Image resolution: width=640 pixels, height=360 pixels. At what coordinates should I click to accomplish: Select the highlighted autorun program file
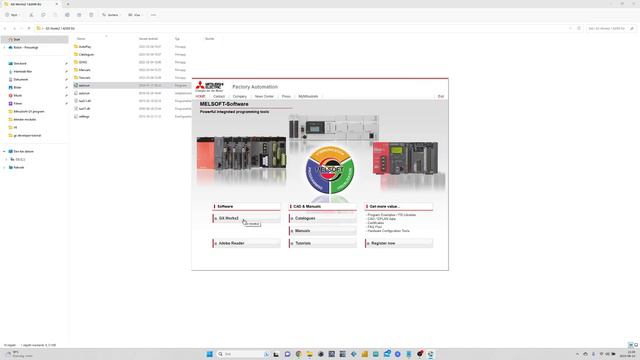click(x=132, y=85)
